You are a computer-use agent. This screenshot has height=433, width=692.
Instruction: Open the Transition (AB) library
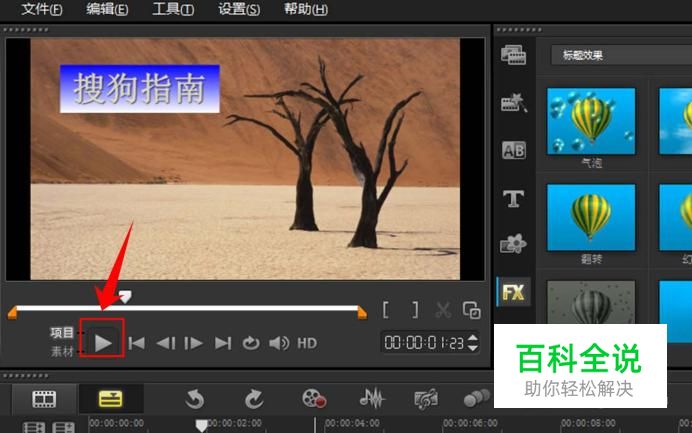pos(514,151)
